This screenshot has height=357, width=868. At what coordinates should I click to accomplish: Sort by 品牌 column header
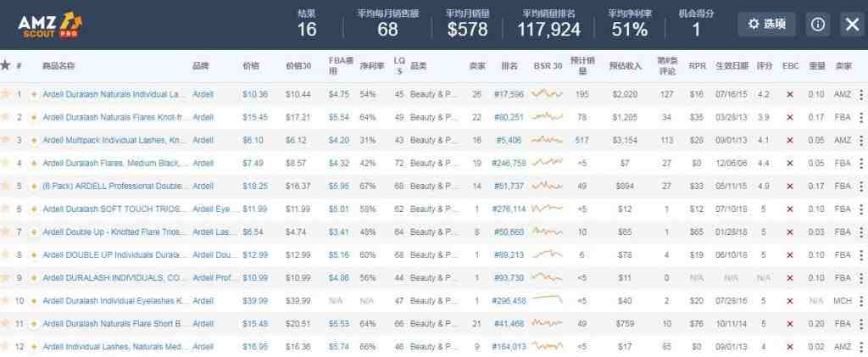pyautogui.click(x=200, y=66)
